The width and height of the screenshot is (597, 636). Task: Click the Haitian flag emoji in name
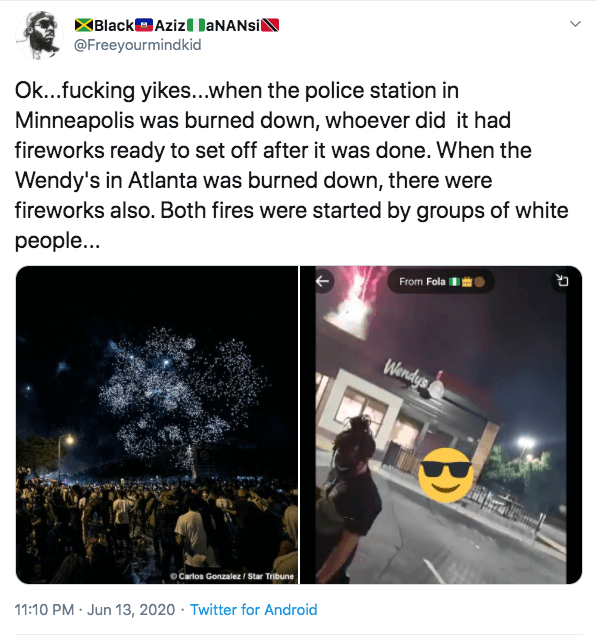pyautogui.click(x=144, y=25)
